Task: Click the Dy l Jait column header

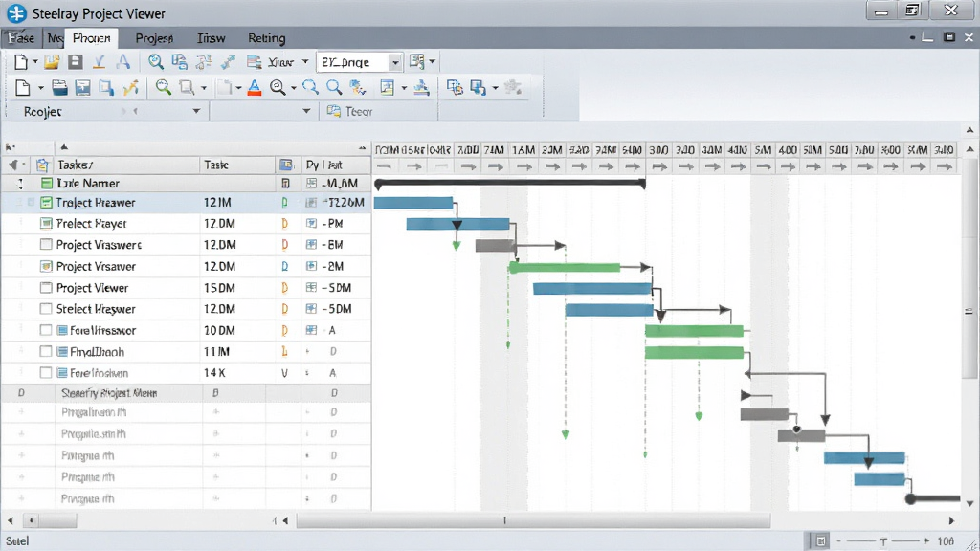Action: coord(335,165)
